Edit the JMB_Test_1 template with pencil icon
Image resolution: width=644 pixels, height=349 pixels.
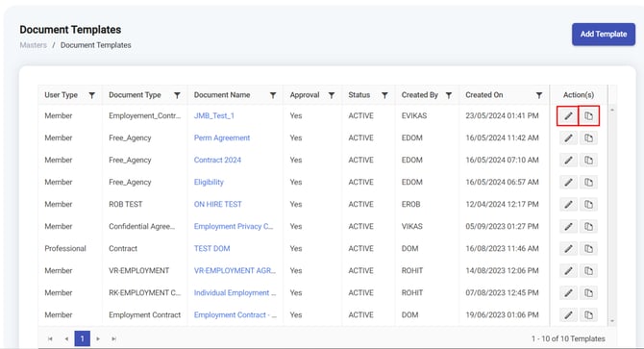point(568,115)
